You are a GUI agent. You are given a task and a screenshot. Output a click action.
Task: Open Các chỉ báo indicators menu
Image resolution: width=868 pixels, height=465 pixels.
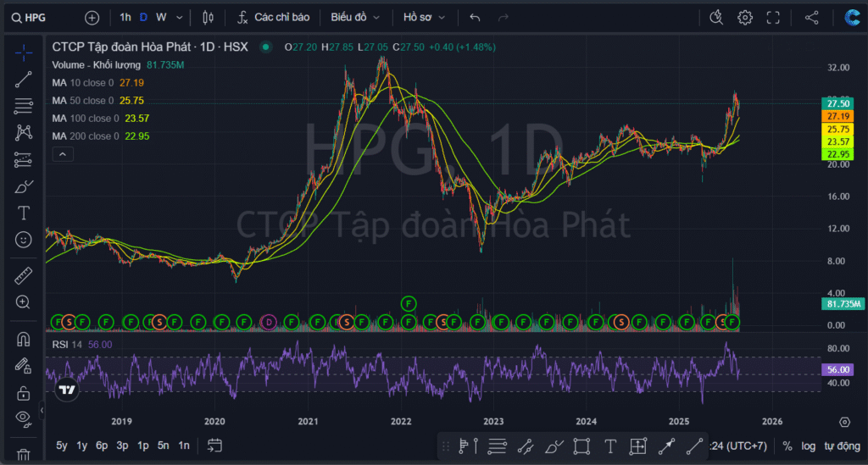tap(273, 17)
